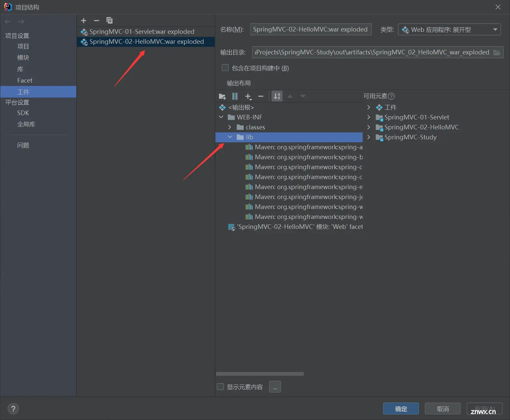The width and height of the screenshot is (510, 420).
Task: Open help icon next to 可用元素
Action: tap(391, 96)
